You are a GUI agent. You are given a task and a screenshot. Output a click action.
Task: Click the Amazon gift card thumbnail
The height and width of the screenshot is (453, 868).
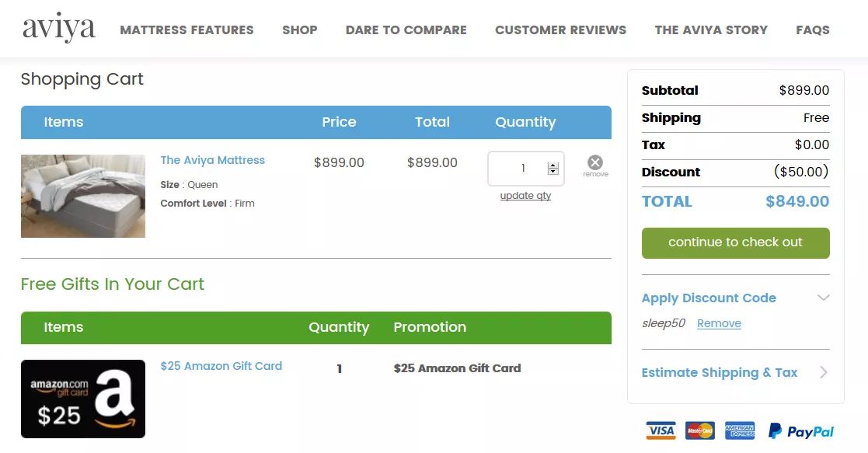83,399
